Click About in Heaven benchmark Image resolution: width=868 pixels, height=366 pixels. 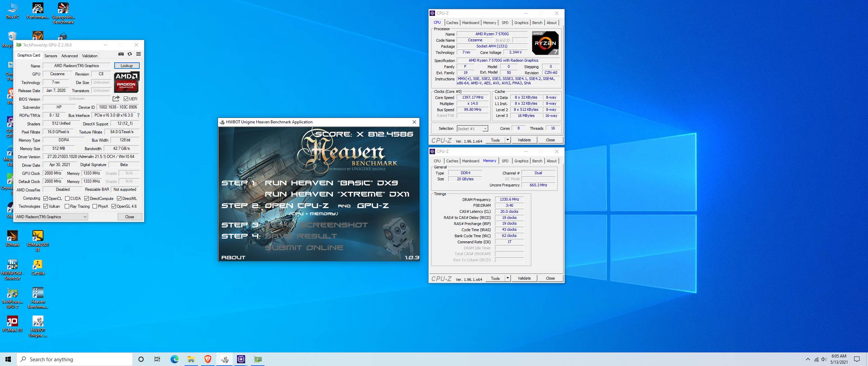coord(233,258)
